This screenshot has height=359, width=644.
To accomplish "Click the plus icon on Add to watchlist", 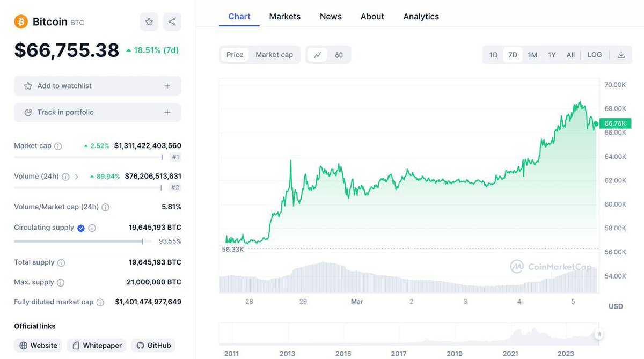I will [167, 86].
